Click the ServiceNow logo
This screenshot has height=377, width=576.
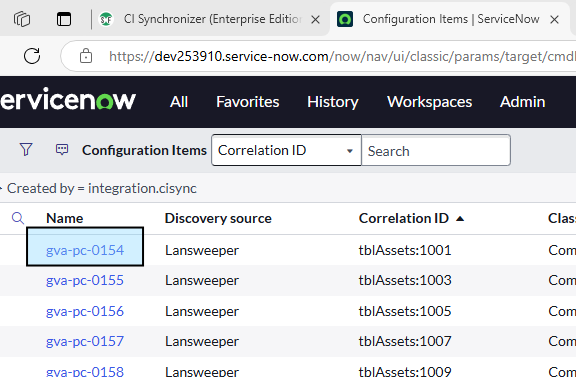pos(68,99)
